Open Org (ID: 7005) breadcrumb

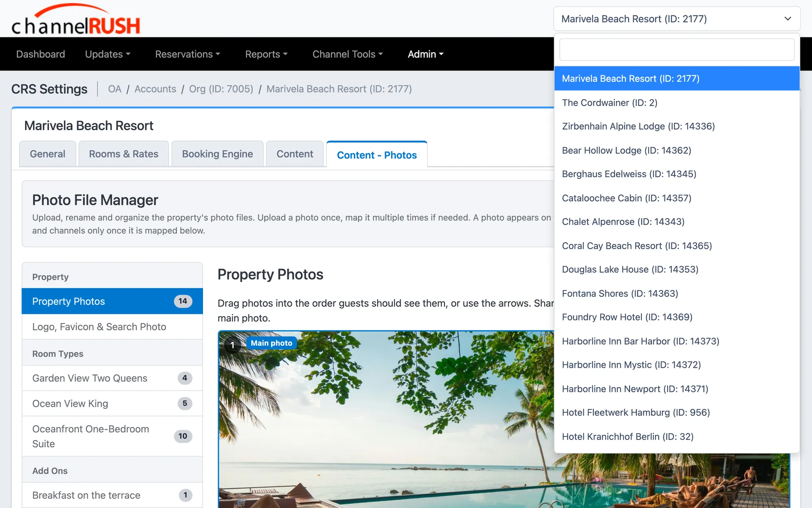[x=221, y=89]
